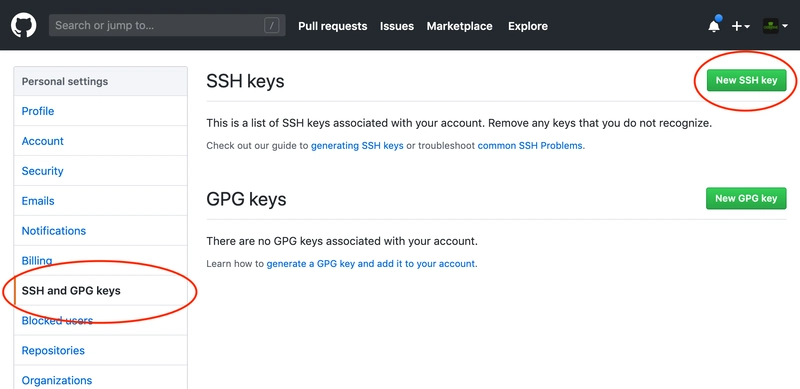Open Emails settings
This screenshot has width=800, height=389.
101,201
